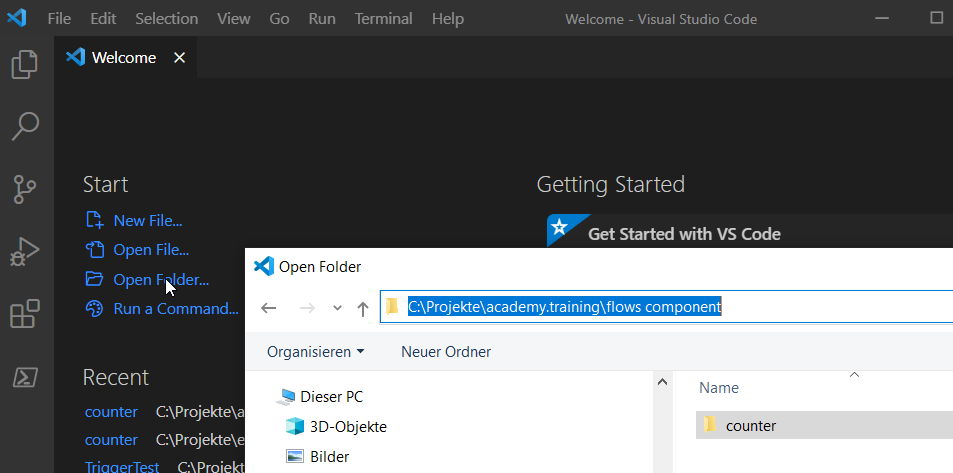The image size is (953, 473).
Task: Open the Organisieren dropdown
Action: pyautogui.click(x=315, y=352)
